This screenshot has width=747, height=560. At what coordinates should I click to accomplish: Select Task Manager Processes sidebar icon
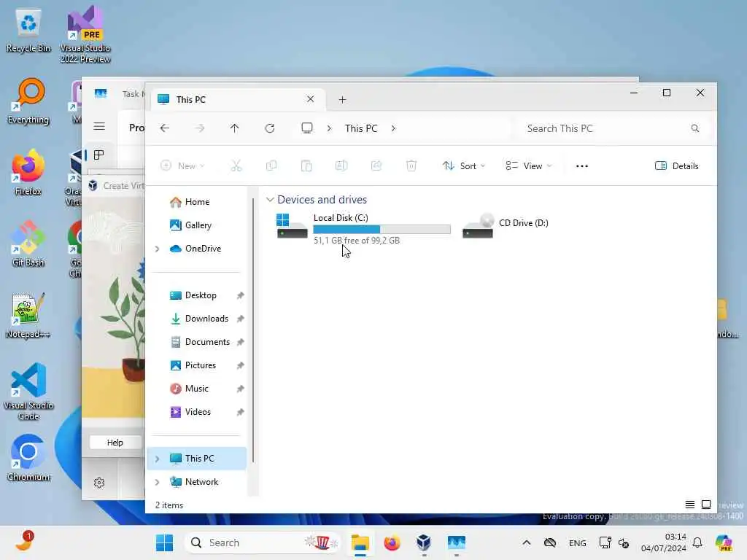(x=98, y=155)
